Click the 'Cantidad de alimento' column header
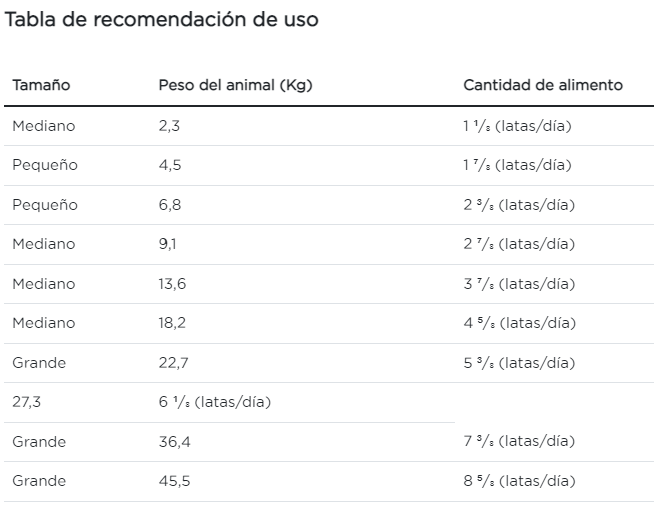Screen dimensions: 654x513 point(542,85)
